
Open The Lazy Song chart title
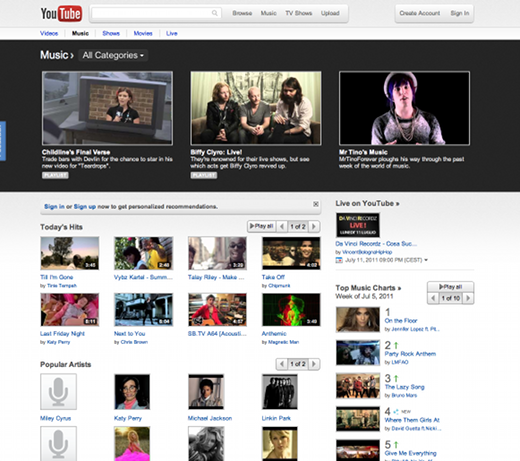click(405, 387)
